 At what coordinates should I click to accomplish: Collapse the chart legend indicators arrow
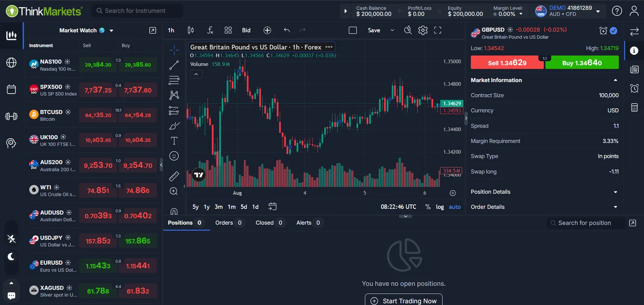pyautogui.click(x=196, y=74)
